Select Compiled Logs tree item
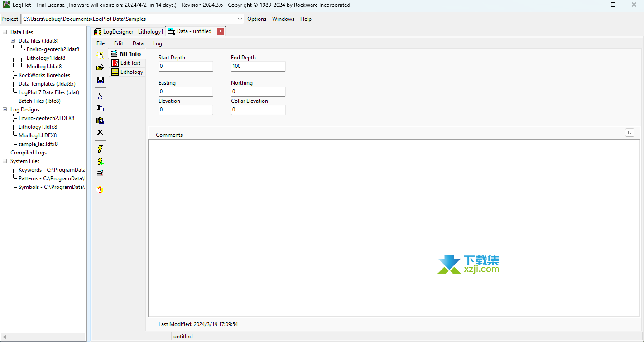This screenshot has height=342, width=644. (29, 153)
